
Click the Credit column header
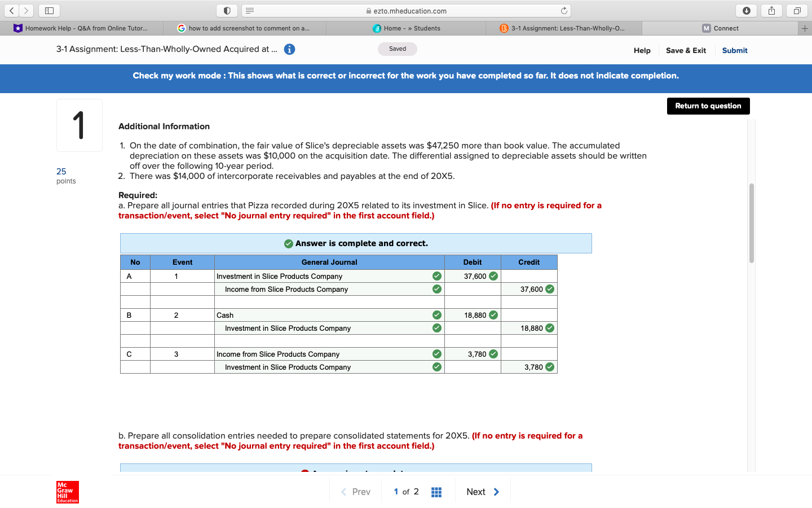click(x=529, y=262)
